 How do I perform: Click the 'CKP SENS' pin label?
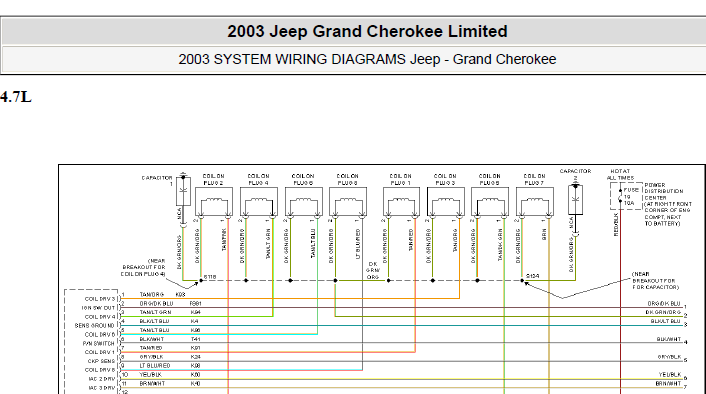101,361
